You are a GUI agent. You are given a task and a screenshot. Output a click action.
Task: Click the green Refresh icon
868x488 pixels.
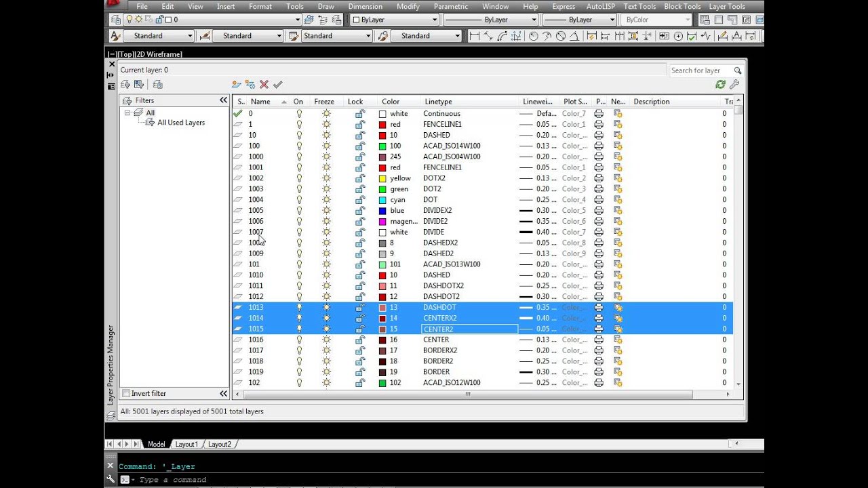(x=720, y=85)
